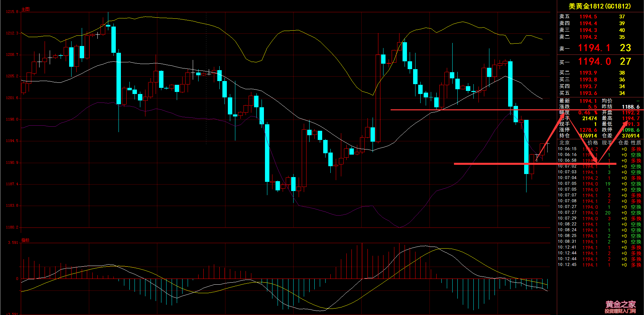Select the 卖一 ask price 1194.1
The height and width of the screenshot is (315, 644).
(594, 48)
